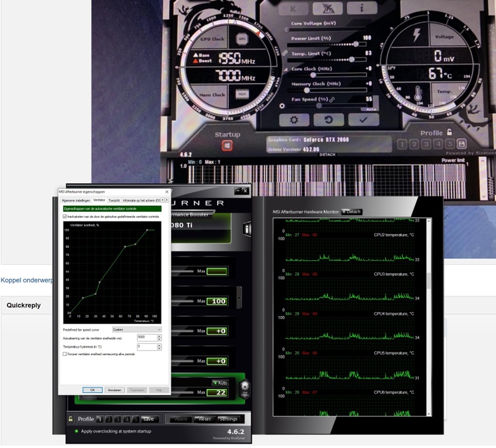Click the Core Clock slider handle
This screenshot has height=448, width=496.
[313, 75]
